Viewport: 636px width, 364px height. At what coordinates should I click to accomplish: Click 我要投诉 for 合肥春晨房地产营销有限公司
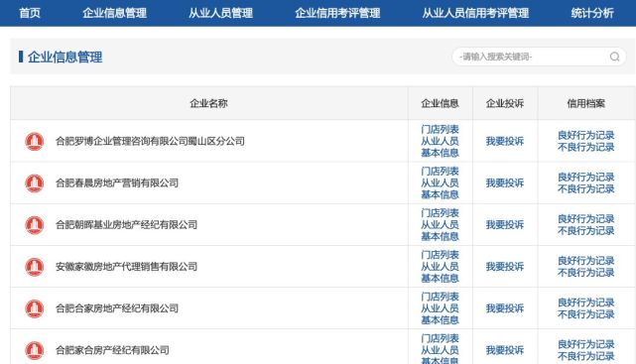(x=505, y=182)
